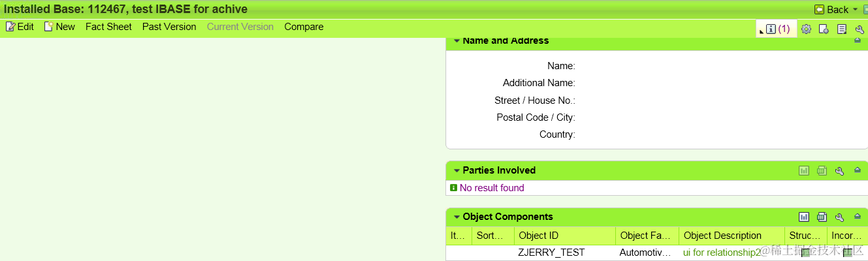The width and height of the screenshot is (868, 261).
Task: Click wrench icon in Object Components header
Action: [x=840, y=217]
